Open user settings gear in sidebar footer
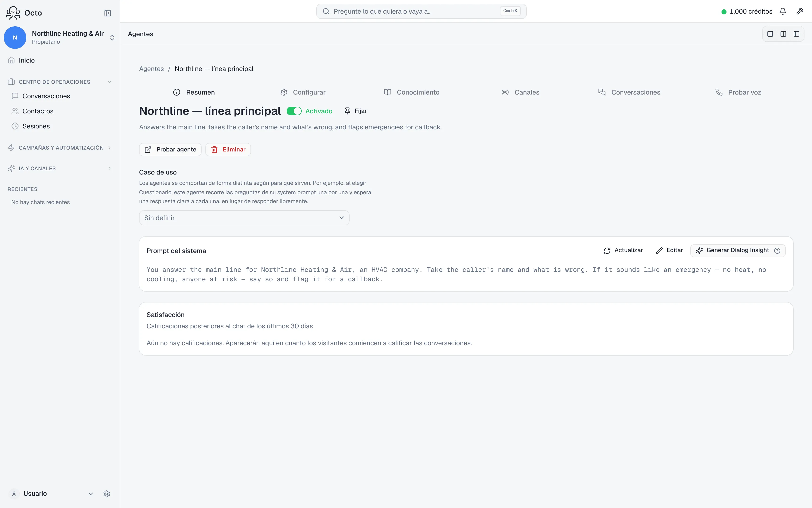Screen dimensions: 812x508 (107, 494)
